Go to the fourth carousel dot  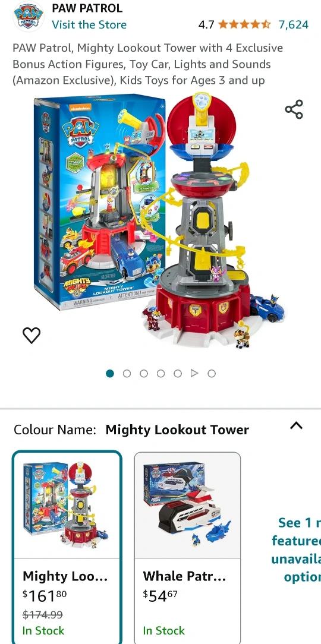point(160,373)
